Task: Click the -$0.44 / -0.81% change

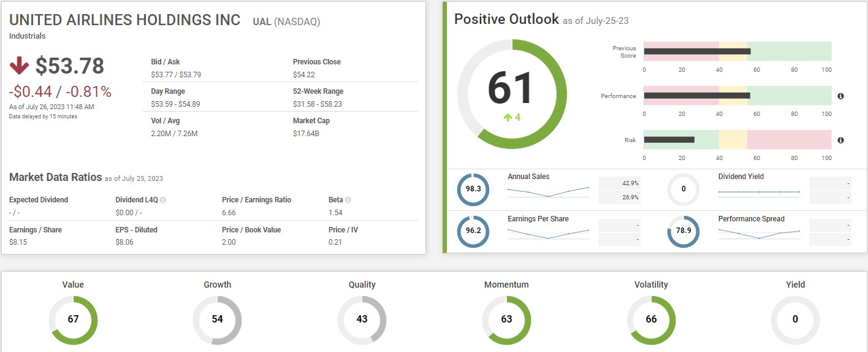Action: coord(60,92)
